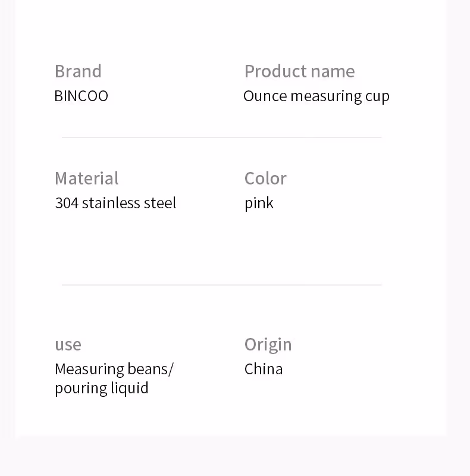Click the "use" label
This screenshot has width=470, height=476.
pos(68,345)
